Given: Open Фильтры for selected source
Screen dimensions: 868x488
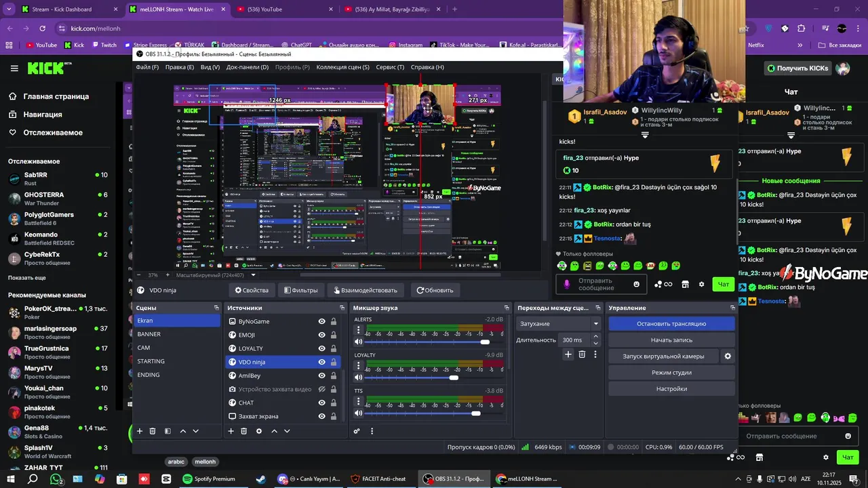Looking at the screenshot, I should (x=300, y=290).
